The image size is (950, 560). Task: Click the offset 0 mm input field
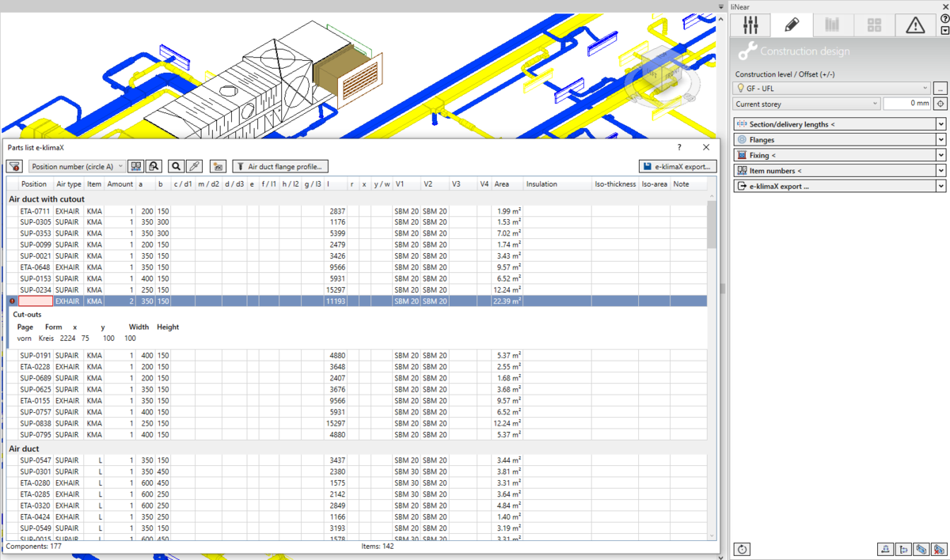pyautogui.click(x=907, y=104)
